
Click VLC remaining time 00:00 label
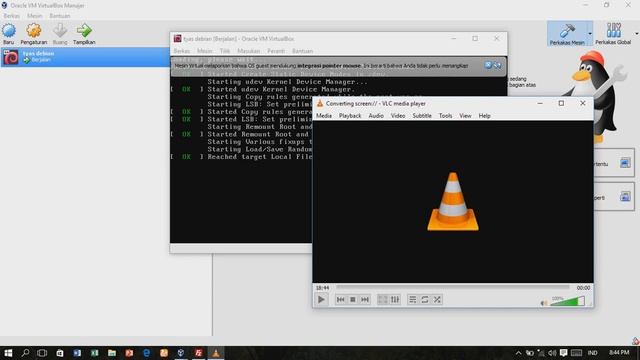point(583,288)
